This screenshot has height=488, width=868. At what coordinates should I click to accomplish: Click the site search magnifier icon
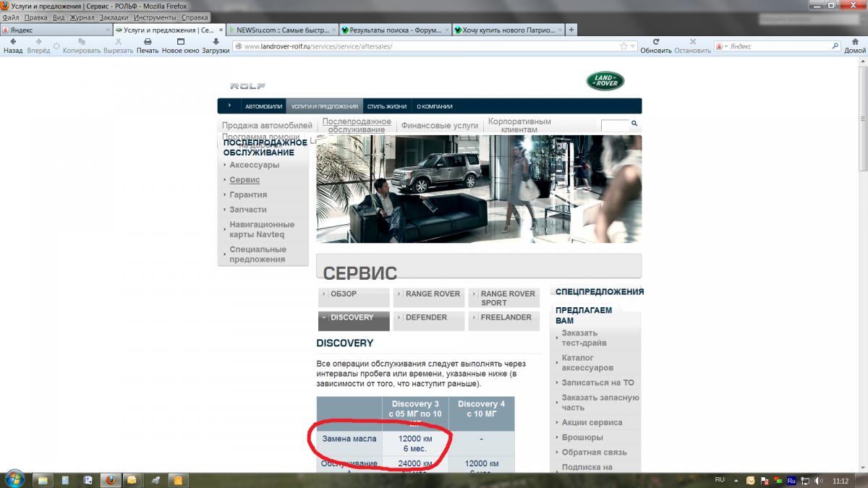coord(634,124)
